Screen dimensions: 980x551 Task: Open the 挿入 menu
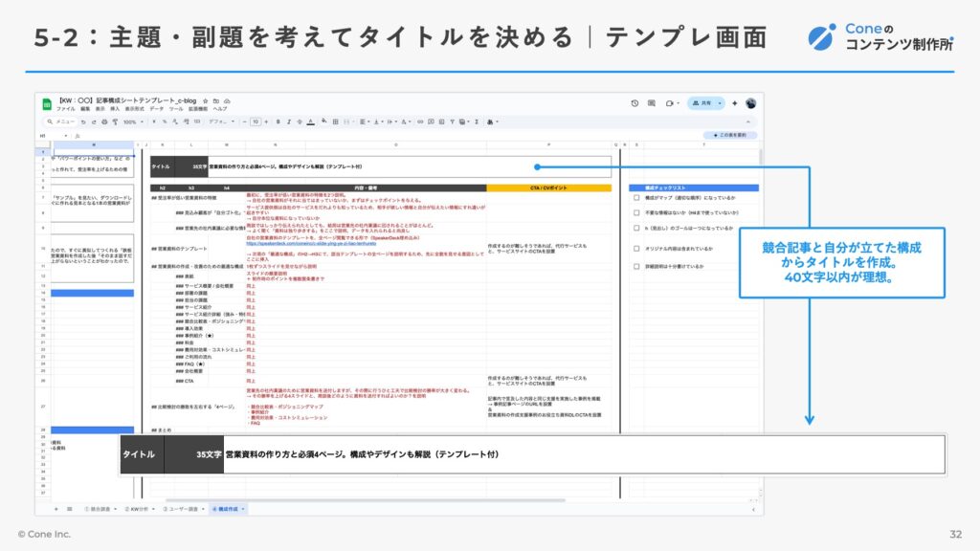pos(115,109)
